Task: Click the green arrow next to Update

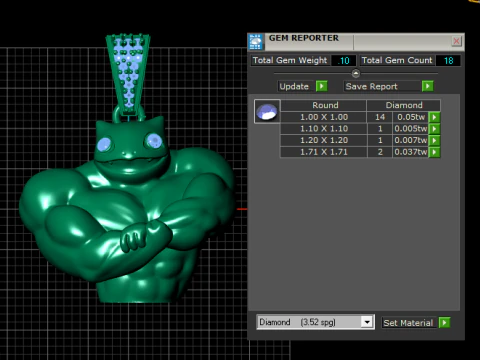Action: (322, 86)
